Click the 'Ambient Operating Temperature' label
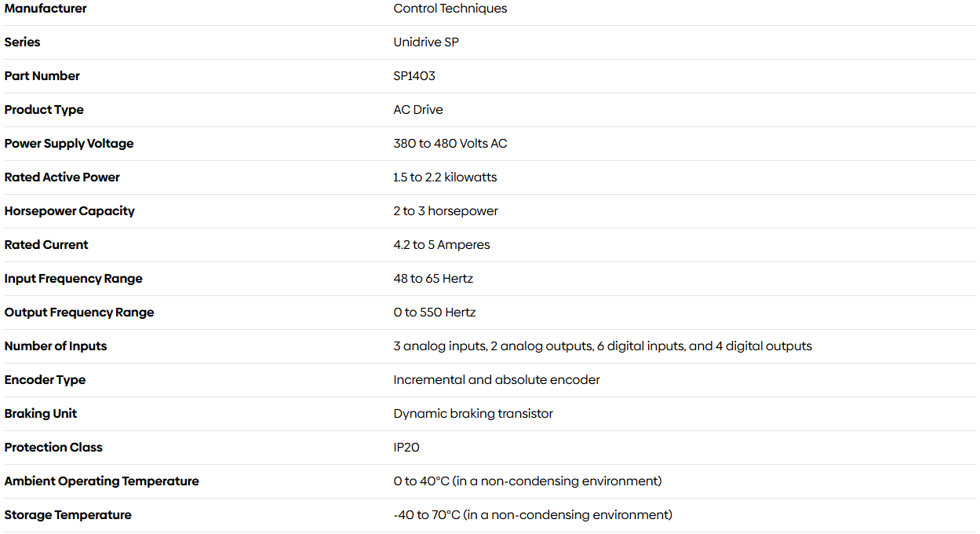The height and width of the screenshot is (534, 980). [x=101, y=481]
